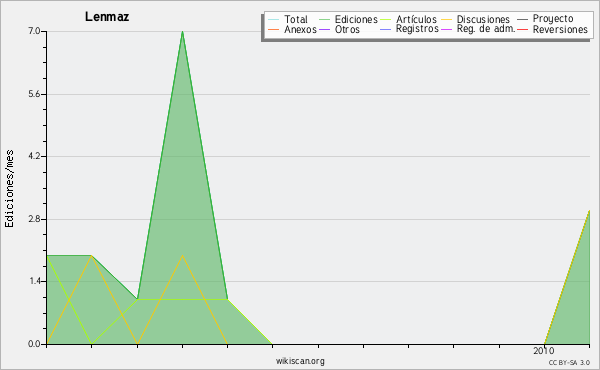Click the Total legend entry
This screenshot has height=370, width=600.
point(296,19)
